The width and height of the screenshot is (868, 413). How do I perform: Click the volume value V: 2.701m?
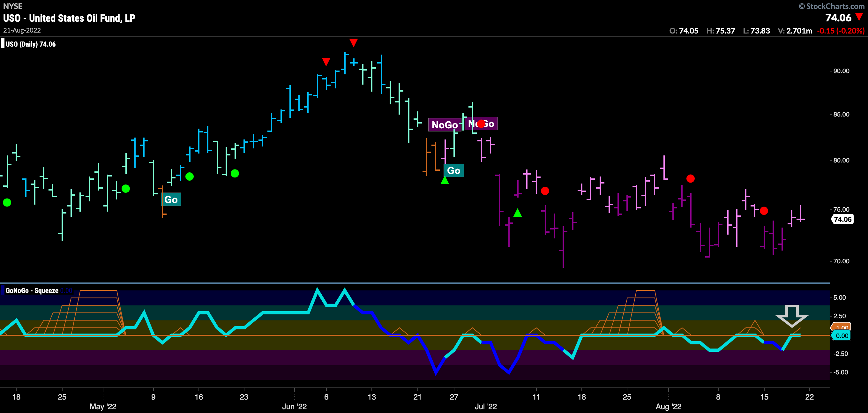(x=795, y=31)
